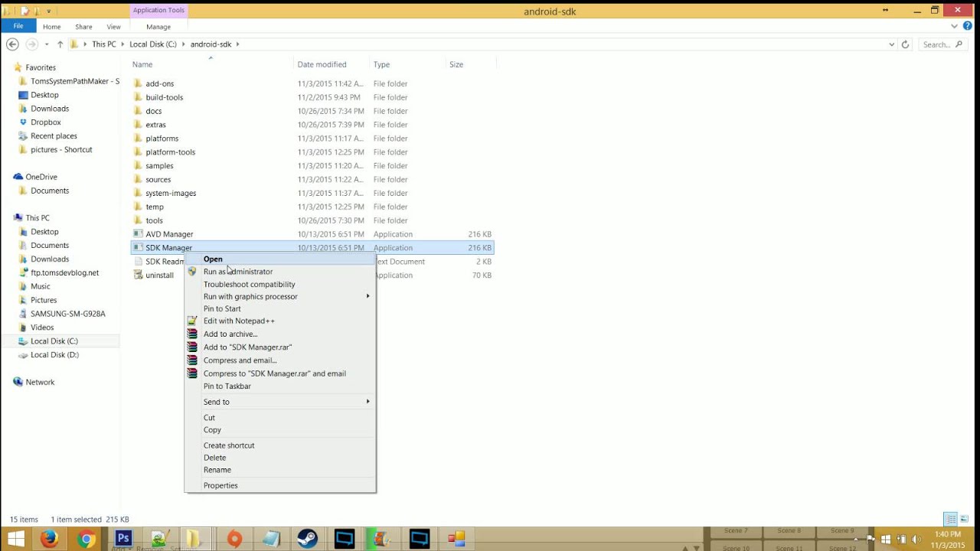Open the Manage ribbon tab

(158, 27)
